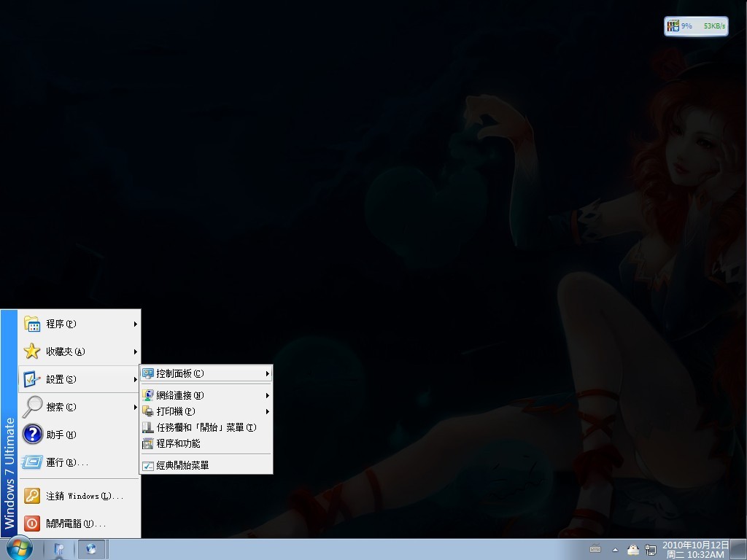Click the 53KB/s network speed reading
Screen dimensions: 747x560
[715, 26]
